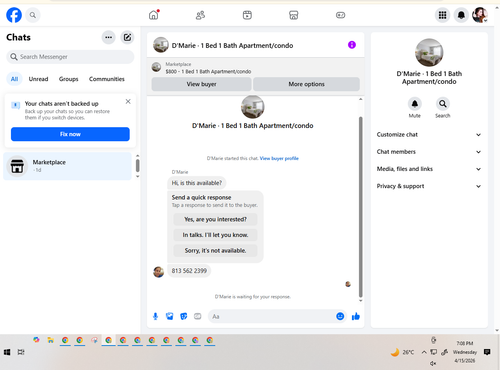Dismiss the chats backup notice

(x=128, y=101)
